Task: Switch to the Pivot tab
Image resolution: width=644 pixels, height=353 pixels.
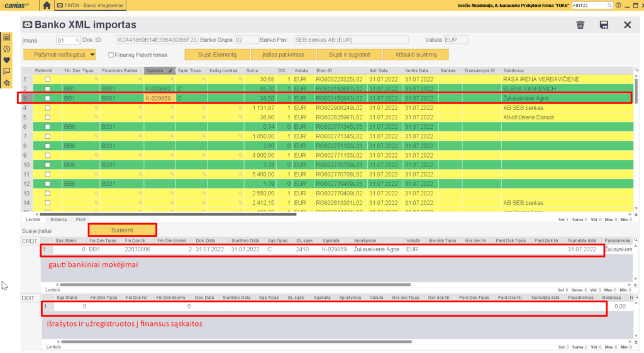Action: click(x=80, y=219)
